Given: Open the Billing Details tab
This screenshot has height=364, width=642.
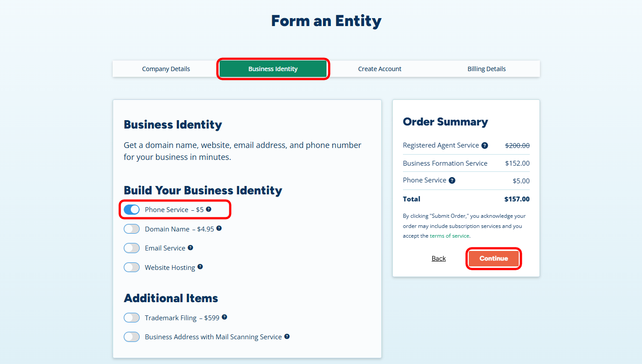Looking at the screenshot, I should tap(486, 69).
